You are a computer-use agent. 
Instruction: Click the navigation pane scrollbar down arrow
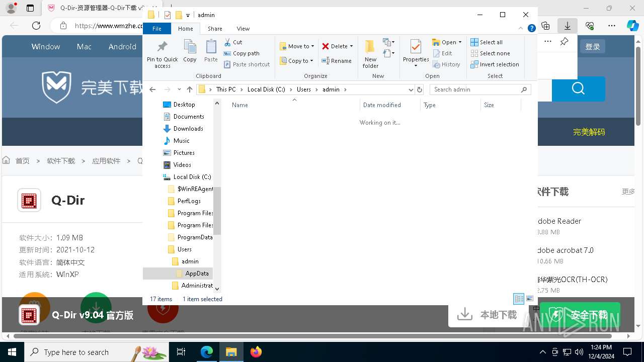[x=217, y=289]
